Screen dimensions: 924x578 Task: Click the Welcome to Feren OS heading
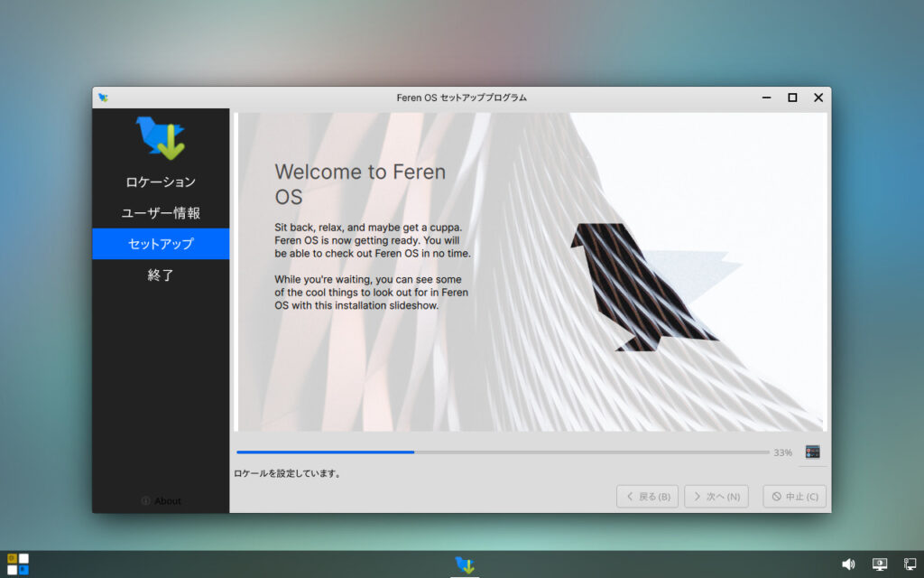(360, 184)
